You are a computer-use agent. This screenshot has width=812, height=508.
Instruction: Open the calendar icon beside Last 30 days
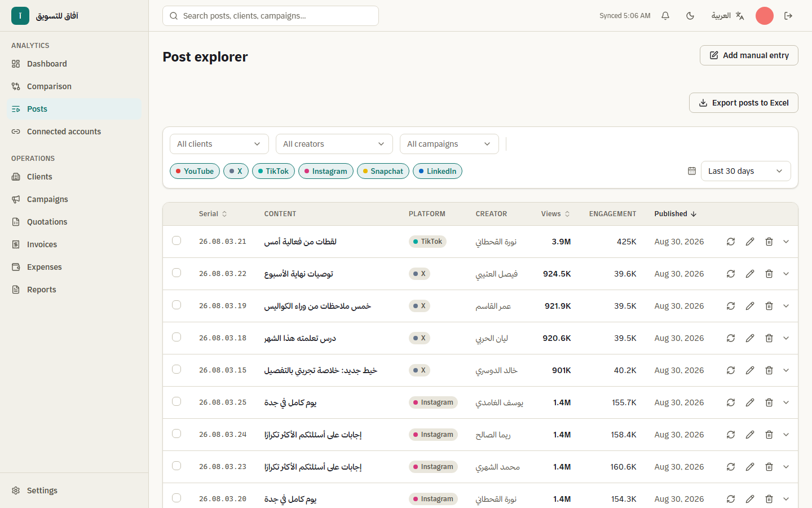coord(692,171)
